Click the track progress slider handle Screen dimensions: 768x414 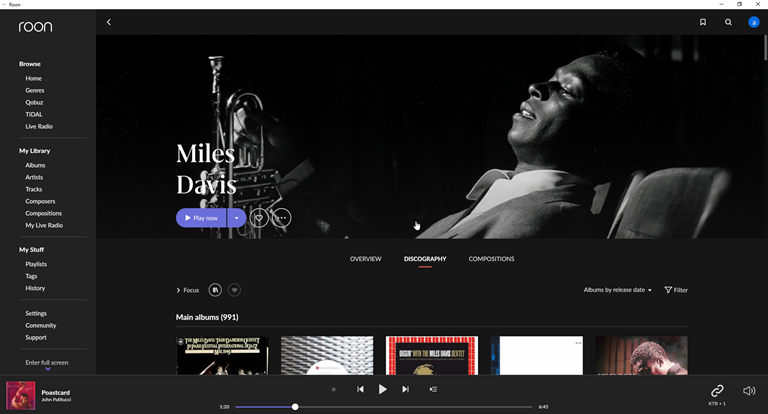click(295, 407)
